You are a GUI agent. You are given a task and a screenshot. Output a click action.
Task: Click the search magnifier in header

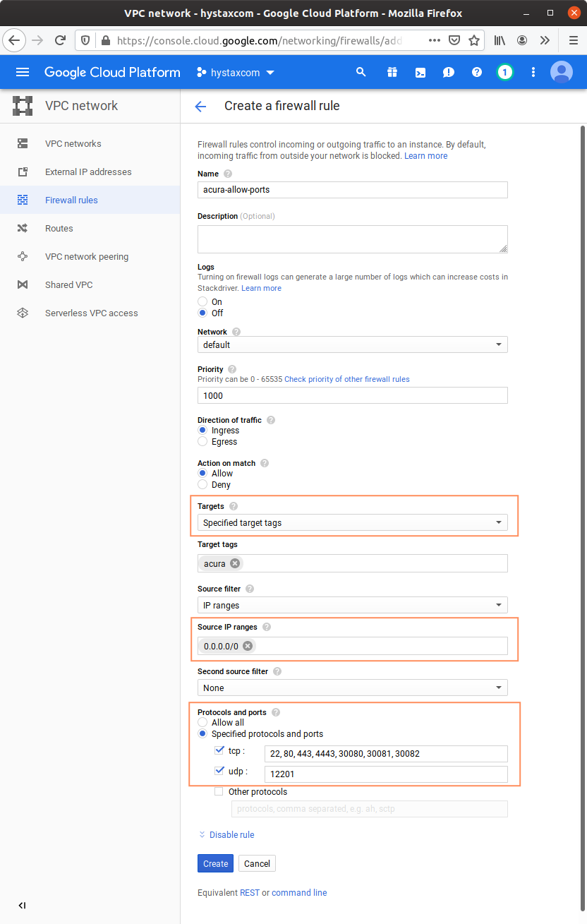361,72
